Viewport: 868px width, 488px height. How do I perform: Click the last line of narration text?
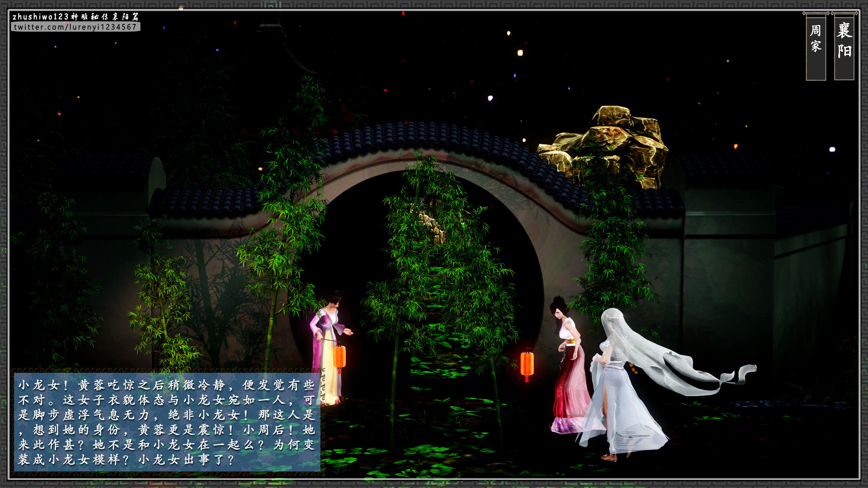[x=126, y=460]
